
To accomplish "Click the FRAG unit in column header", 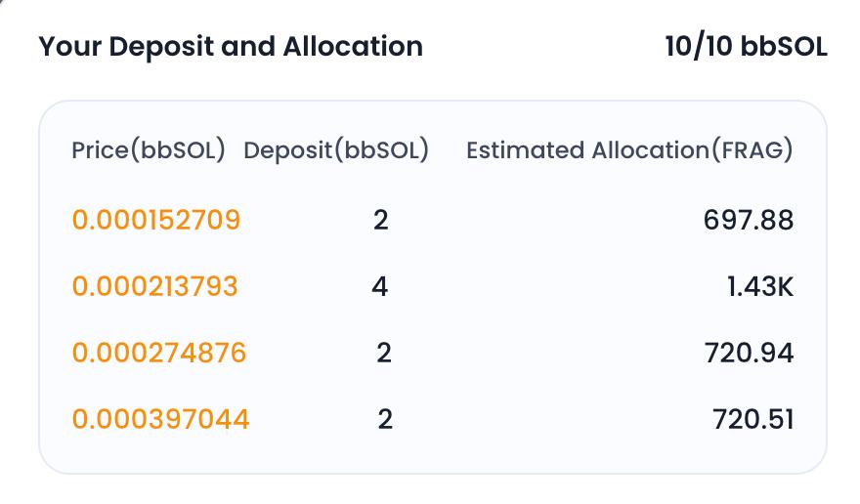I will pyautogui.click(x=752, y=149).
